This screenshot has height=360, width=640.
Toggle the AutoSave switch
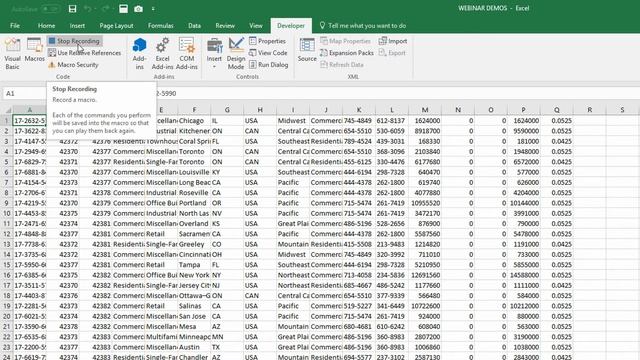(51, 9)
